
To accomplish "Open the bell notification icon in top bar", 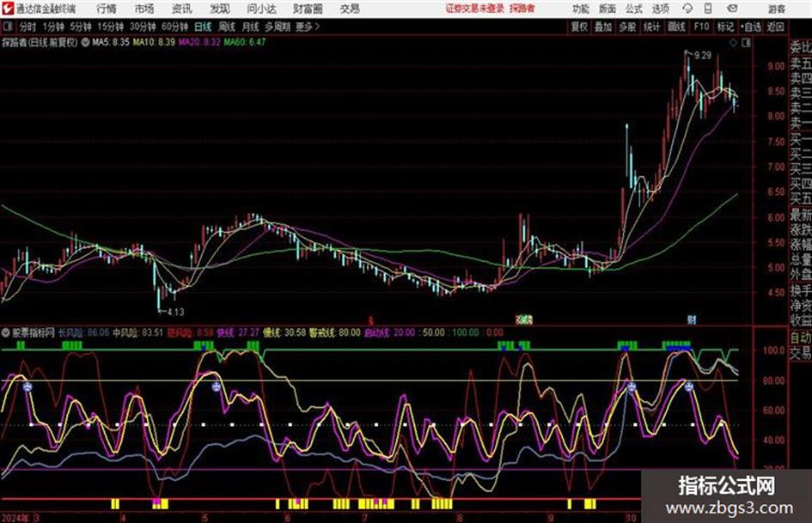I will click(687, 9).
